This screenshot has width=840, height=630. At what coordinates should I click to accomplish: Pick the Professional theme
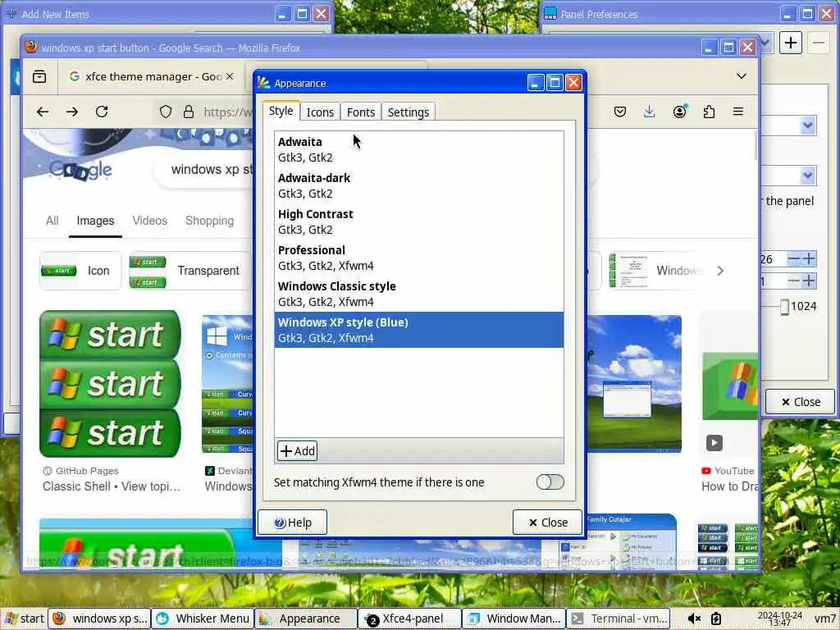[419, 258]
